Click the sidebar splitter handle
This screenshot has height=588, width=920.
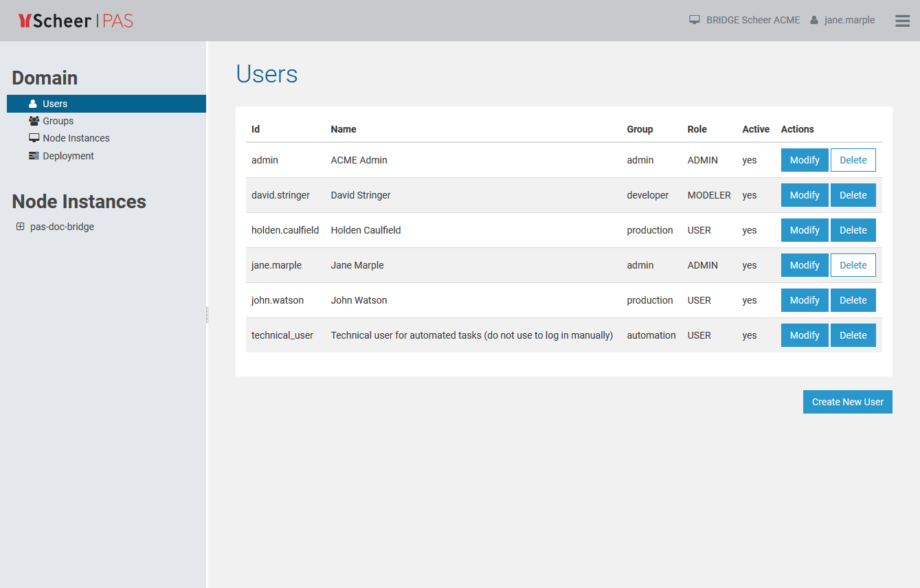point(207,315)
